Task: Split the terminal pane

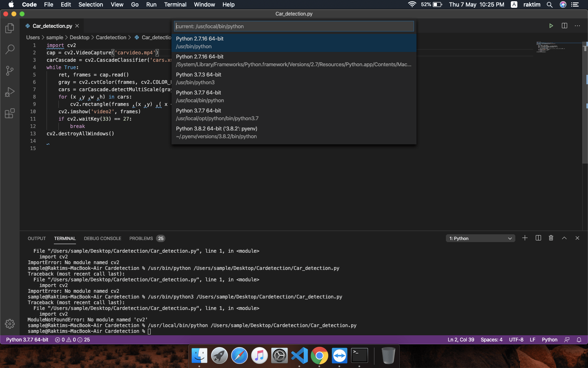Action: pyautogui.click(x=538, y=238)
